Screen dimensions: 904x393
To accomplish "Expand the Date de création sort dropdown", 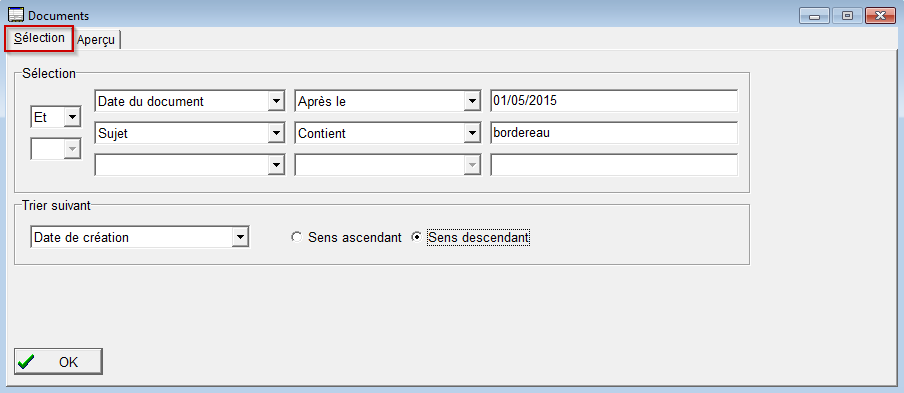I will (x=140, y=237).
